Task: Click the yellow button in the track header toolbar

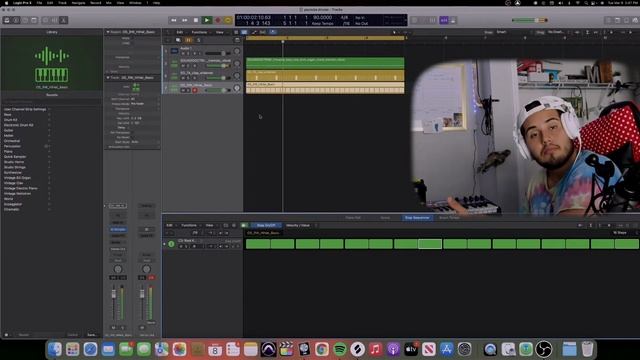Action: (x=188, y=40)
